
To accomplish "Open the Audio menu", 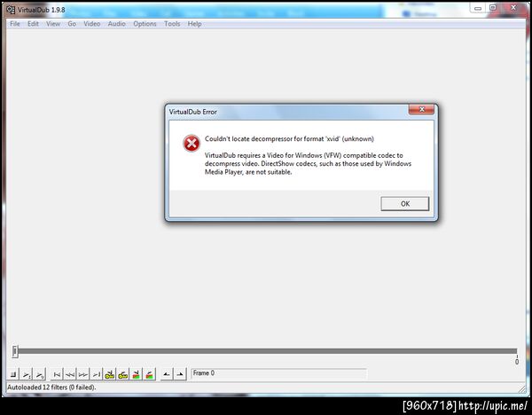I will click(x=117, y=24).
